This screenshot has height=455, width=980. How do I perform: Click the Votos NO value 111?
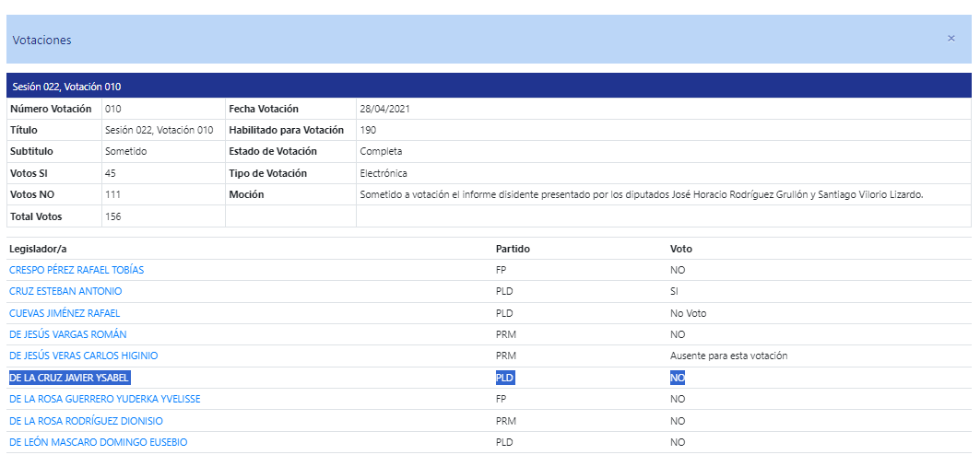(x=113, y=194)
